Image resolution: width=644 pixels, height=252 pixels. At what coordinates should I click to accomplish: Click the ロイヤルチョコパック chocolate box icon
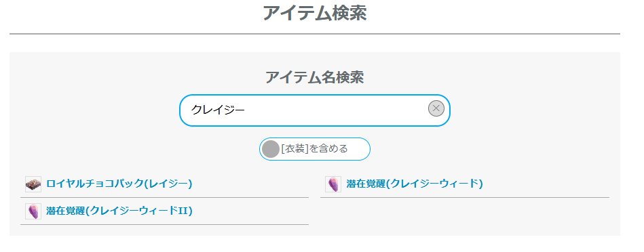33,184
